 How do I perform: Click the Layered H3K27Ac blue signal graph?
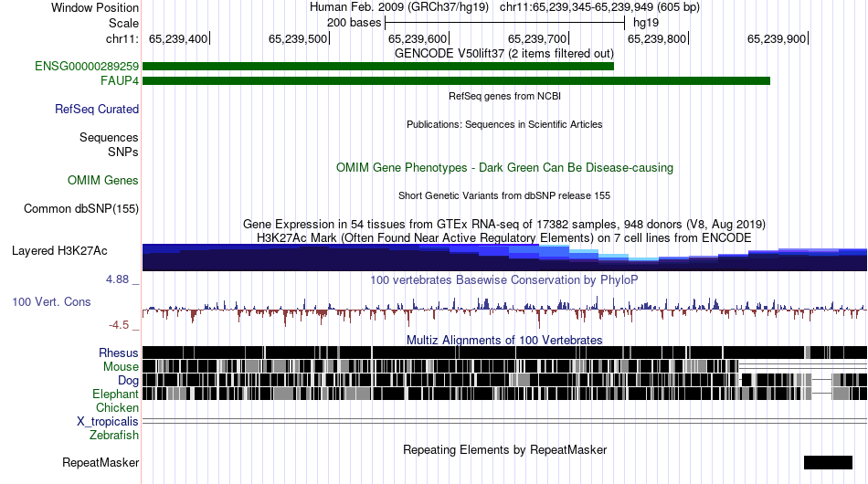505,258
